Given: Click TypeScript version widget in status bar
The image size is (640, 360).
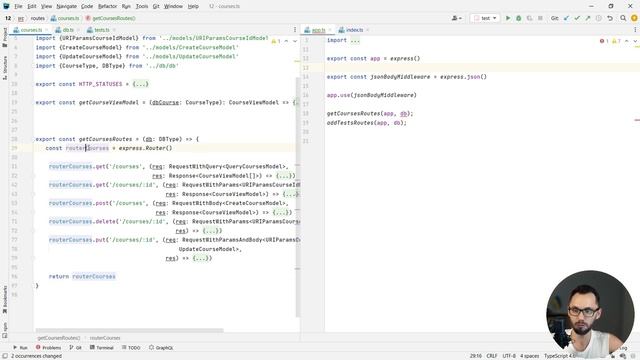Looking at the screenshot, I should (x=560, y=356).
